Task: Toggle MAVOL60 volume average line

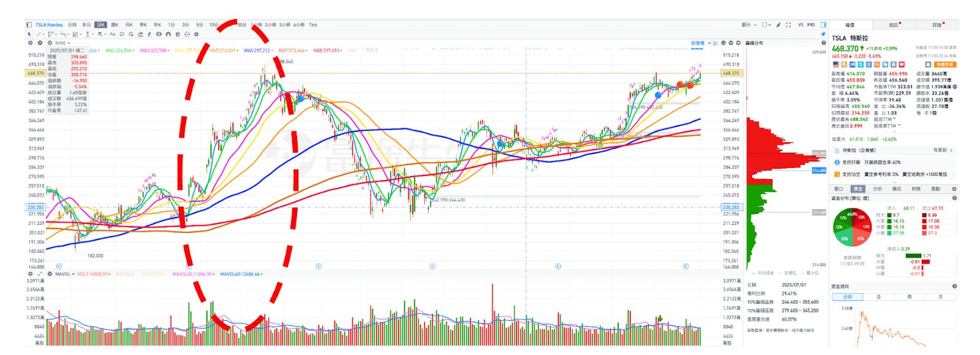Action: click(x=241, y=274)
